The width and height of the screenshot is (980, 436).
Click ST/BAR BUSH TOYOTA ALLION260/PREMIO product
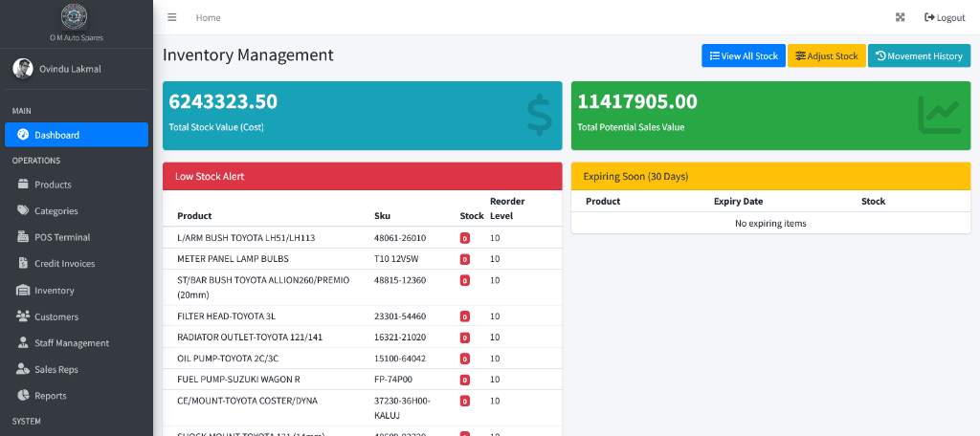pos(263,288)
